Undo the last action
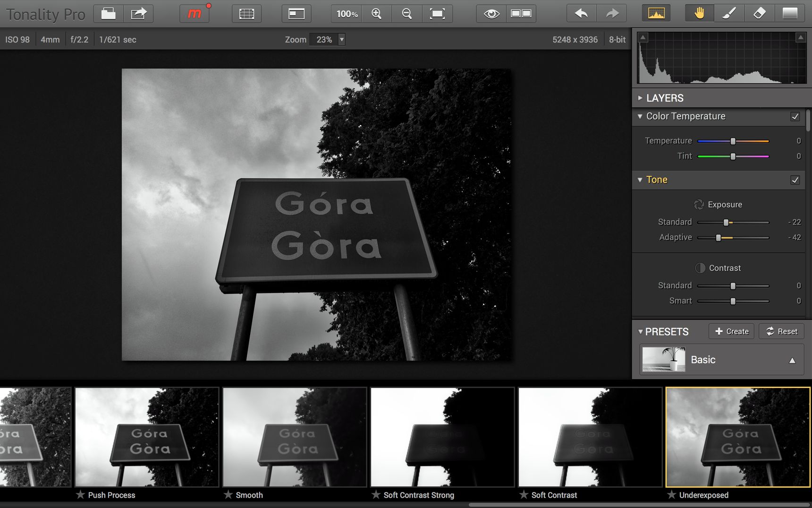 582,14
